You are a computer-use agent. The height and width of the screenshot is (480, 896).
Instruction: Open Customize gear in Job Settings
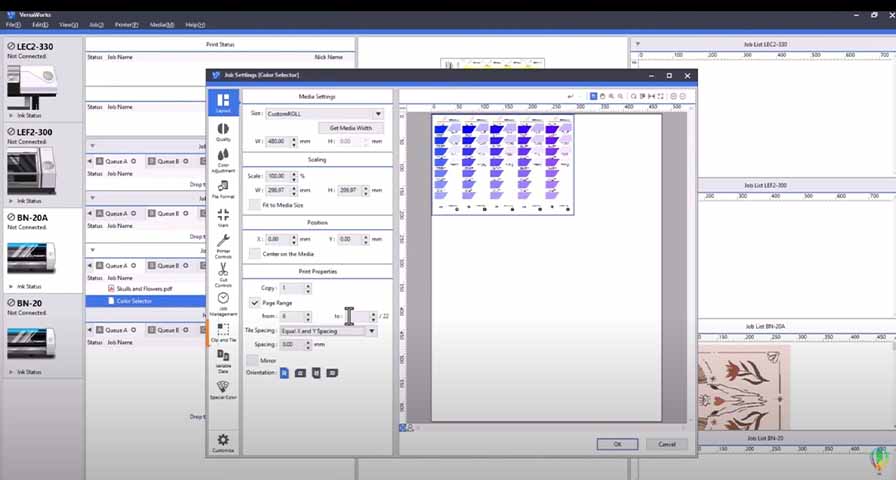point(223,442)
